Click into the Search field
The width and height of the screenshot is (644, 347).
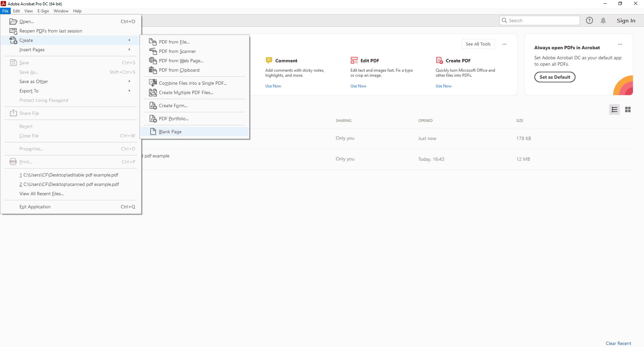coord(539,20)
